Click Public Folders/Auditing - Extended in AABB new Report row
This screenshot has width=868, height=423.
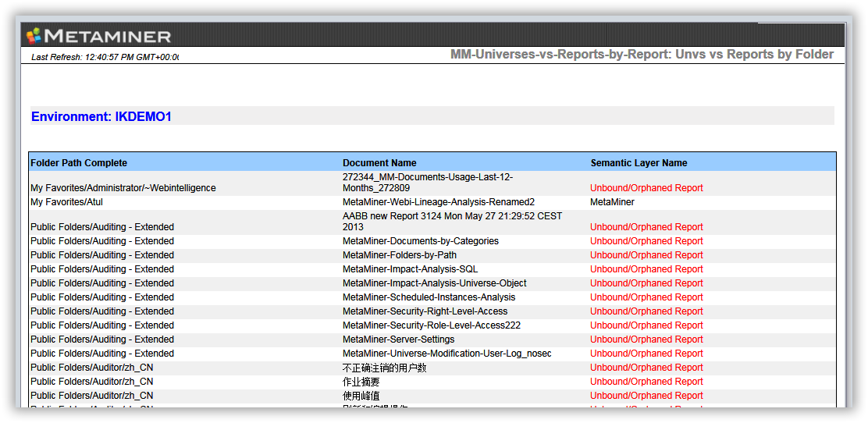tap(101, 227)
